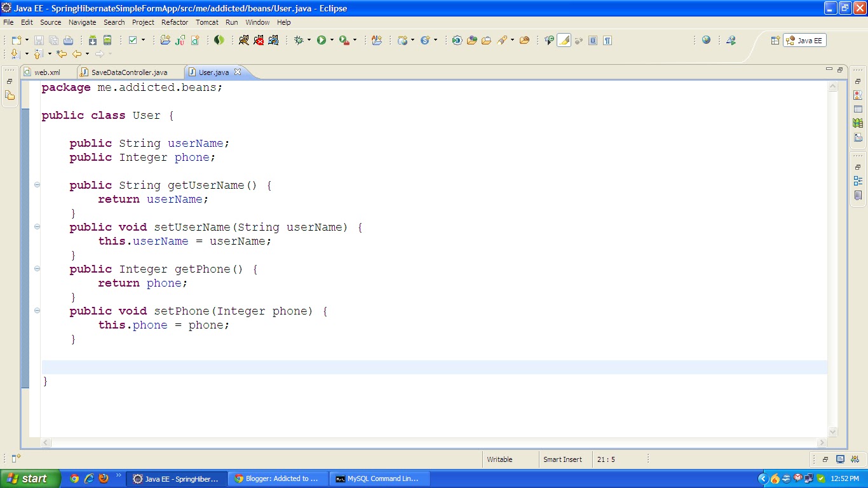The width and height of the screenshot is (868, 488).
Task: Save the User.java file
Action: (x=39, y=40)
